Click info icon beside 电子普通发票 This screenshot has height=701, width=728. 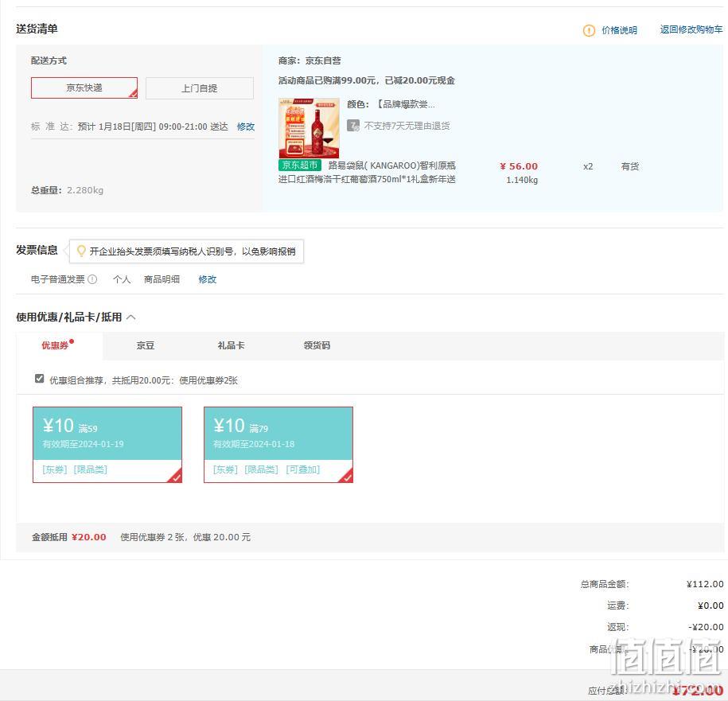92,279
